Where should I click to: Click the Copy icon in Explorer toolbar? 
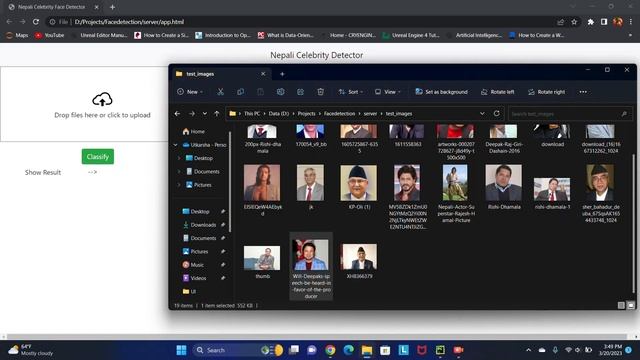240,92
